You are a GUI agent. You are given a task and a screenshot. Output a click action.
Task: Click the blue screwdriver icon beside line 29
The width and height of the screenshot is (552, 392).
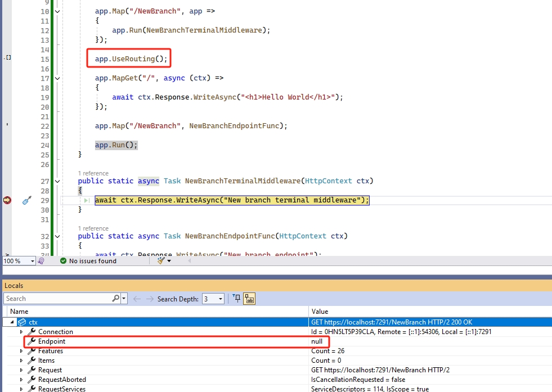[26, 200]
